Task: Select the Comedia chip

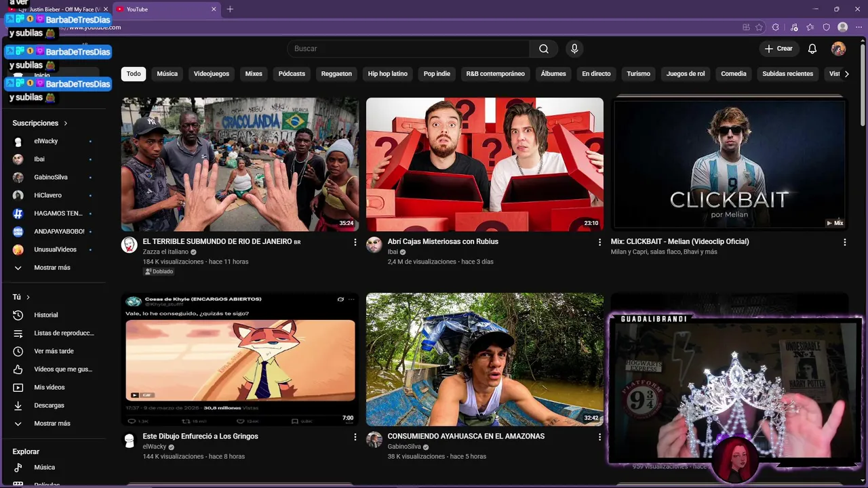Action: click(734, 74)
